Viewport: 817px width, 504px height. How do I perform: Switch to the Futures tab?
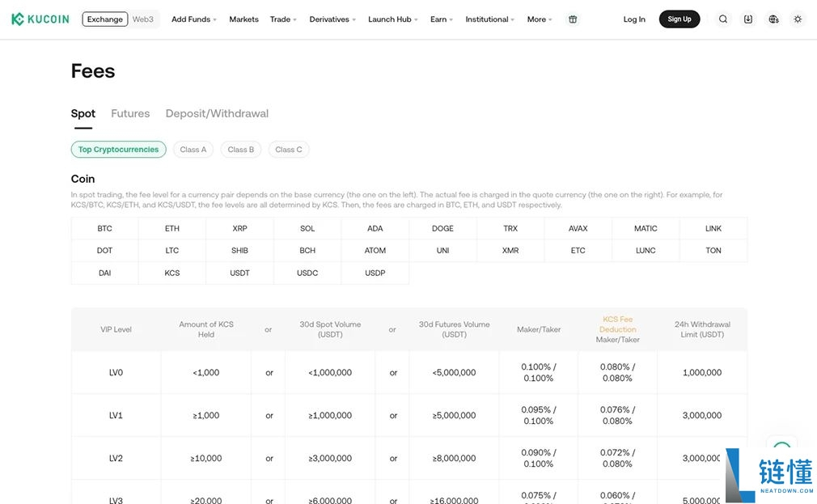pyautogui.click(x=130, y=113)
